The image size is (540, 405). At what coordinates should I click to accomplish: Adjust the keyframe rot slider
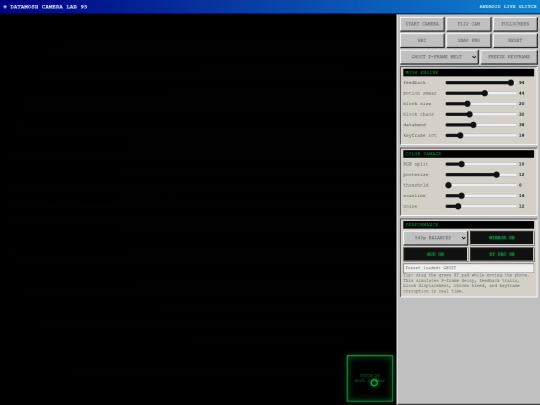(x=481, y=135)
